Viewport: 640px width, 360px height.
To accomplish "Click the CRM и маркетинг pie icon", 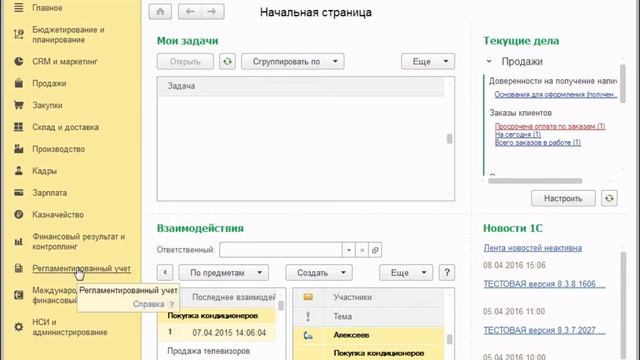I will click(19, 61).
